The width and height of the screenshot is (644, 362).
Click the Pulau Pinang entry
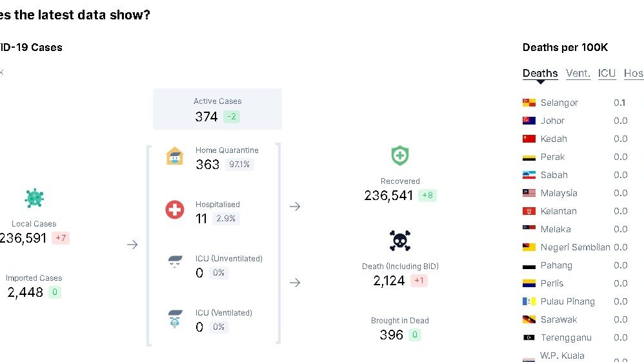click(568, 301)
